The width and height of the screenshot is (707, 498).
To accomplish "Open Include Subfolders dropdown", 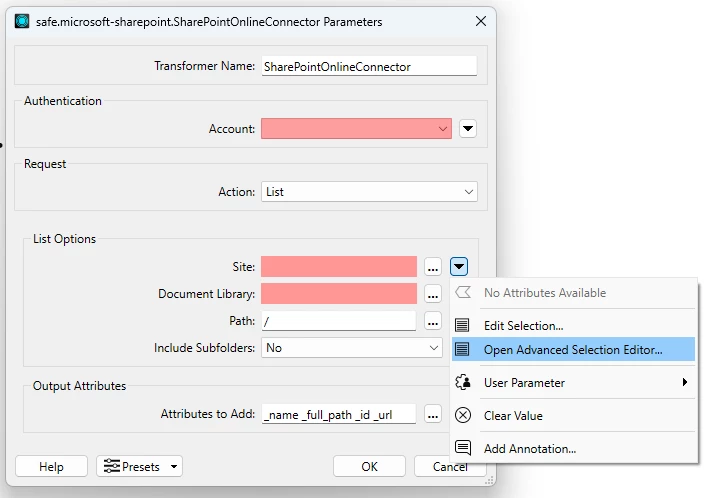I will point(351,348).
